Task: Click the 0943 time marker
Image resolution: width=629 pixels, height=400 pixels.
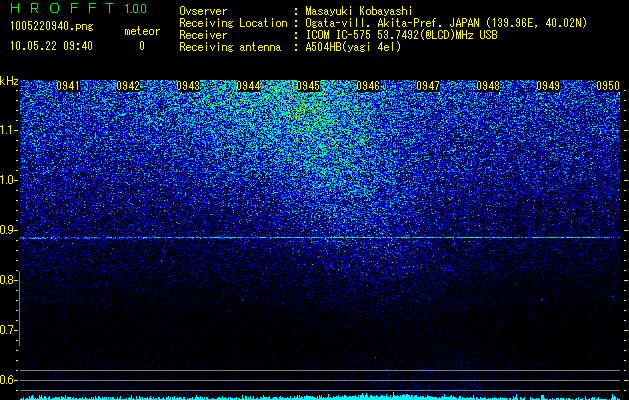Action: click(188, 86)
